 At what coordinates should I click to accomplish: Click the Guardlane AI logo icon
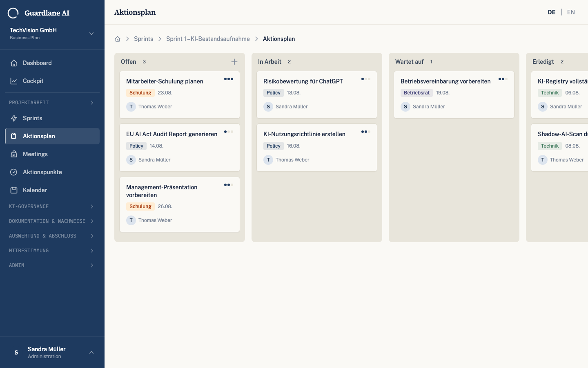point(13,13)
